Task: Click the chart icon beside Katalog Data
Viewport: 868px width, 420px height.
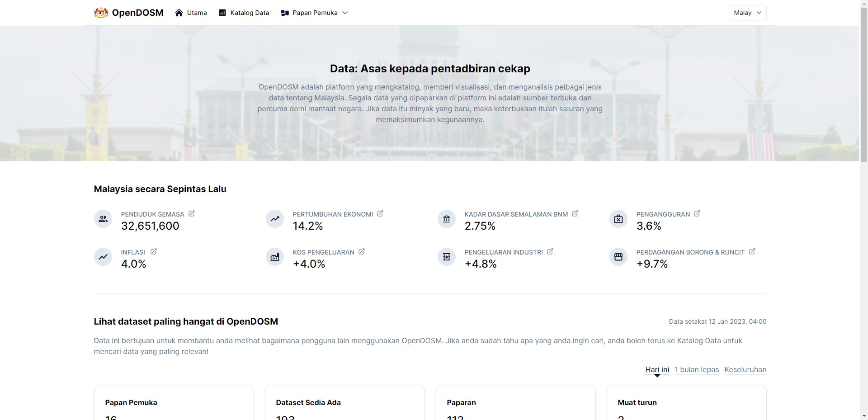Action: 222,13
